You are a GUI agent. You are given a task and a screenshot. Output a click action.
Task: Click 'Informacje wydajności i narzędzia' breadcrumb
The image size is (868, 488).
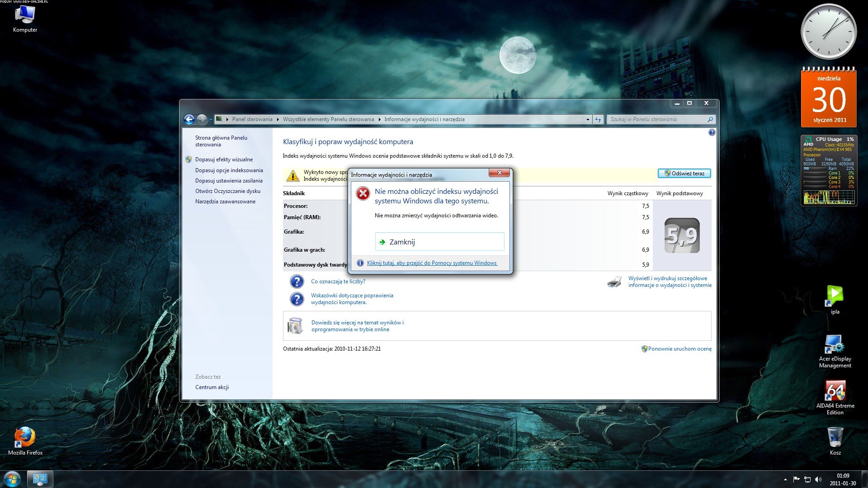(x=425, y=119)
